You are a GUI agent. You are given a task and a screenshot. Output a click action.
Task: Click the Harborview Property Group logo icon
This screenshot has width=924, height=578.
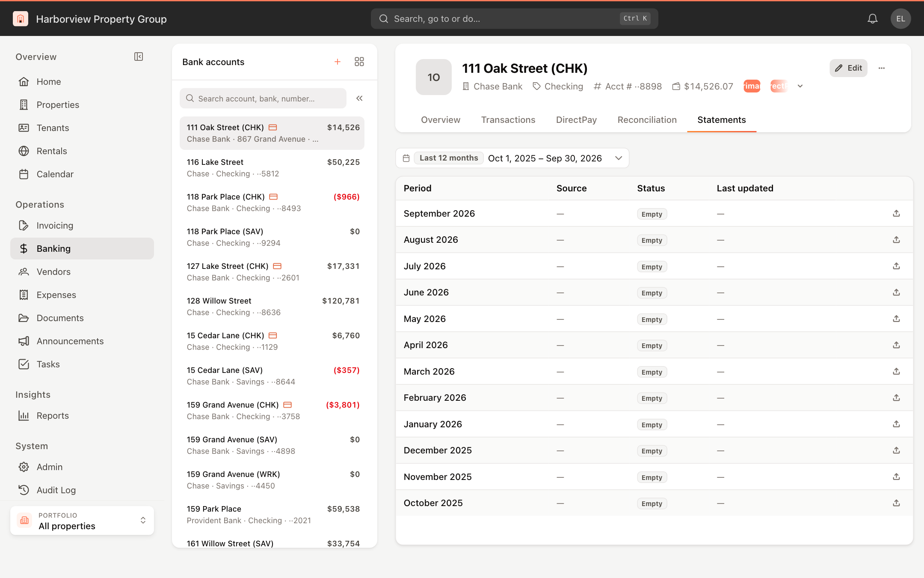(21, 19)
